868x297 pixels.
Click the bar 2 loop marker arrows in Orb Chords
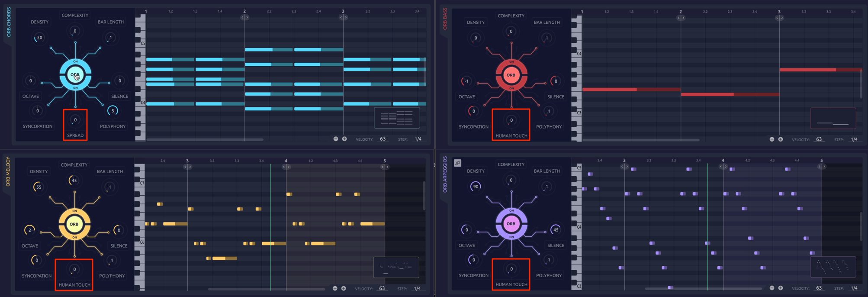(245, 17)
